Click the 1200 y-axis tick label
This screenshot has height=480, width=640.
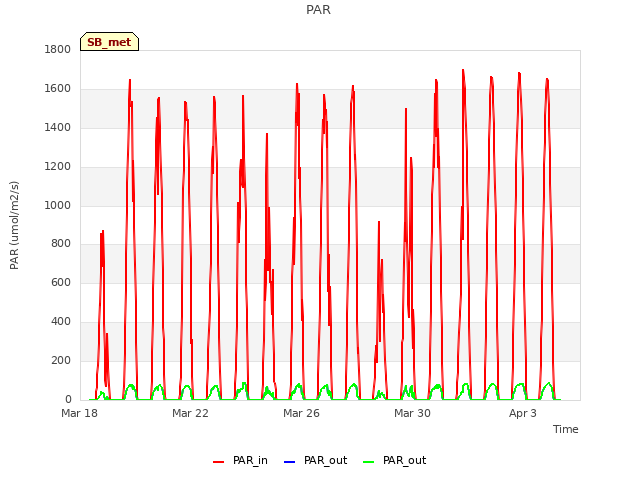click(x=58, y=167)
